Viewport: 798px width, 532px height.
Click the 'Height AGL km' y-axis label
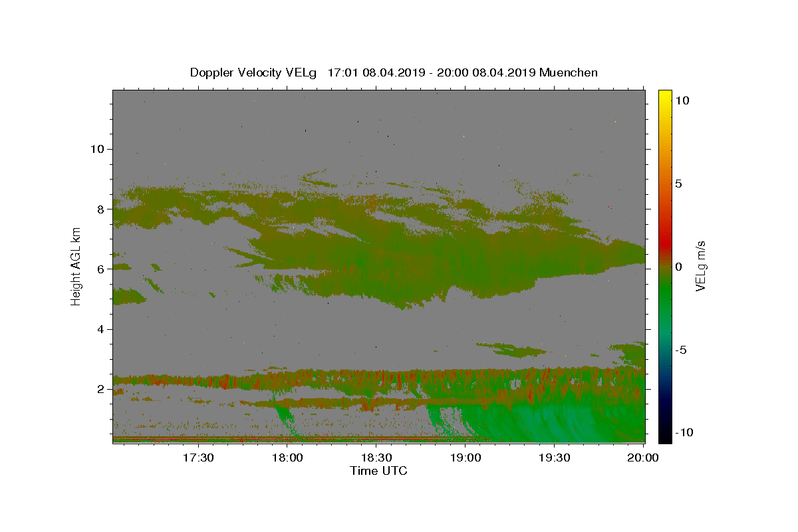(x=76, y=266)
